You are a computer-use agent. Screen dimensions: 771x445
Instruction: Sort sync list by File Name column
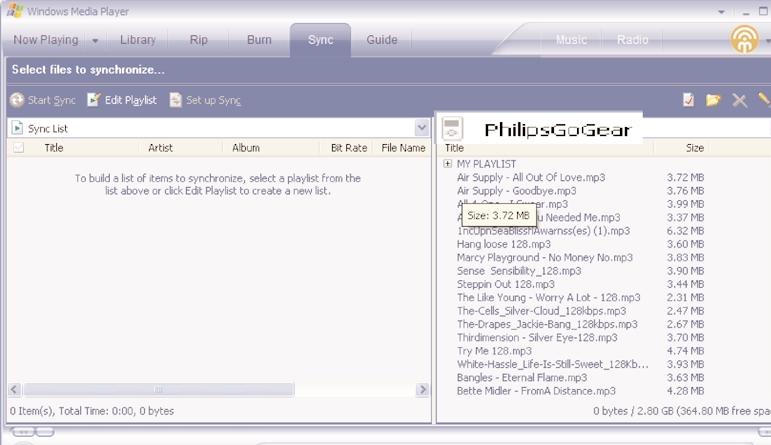coord(403,148)
